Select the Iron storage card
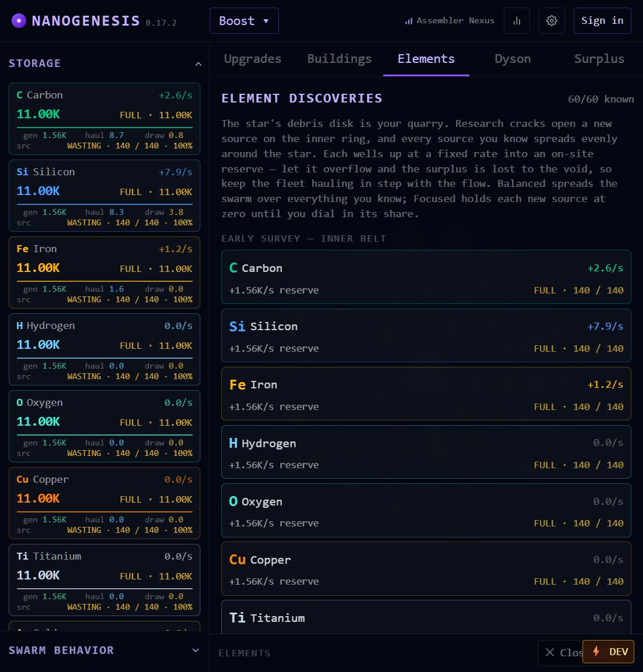This screenshot has width=643, height=672. pyautogui.click(x=105, y=273)
